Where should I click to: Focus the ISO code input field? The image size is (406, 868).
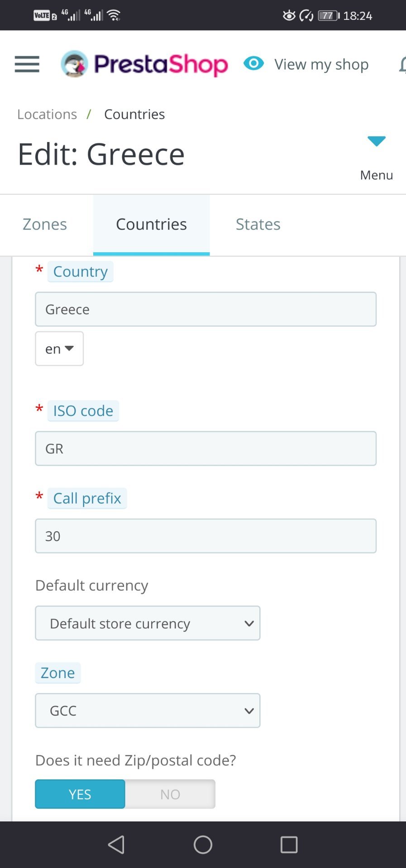[x=205, y=448]
